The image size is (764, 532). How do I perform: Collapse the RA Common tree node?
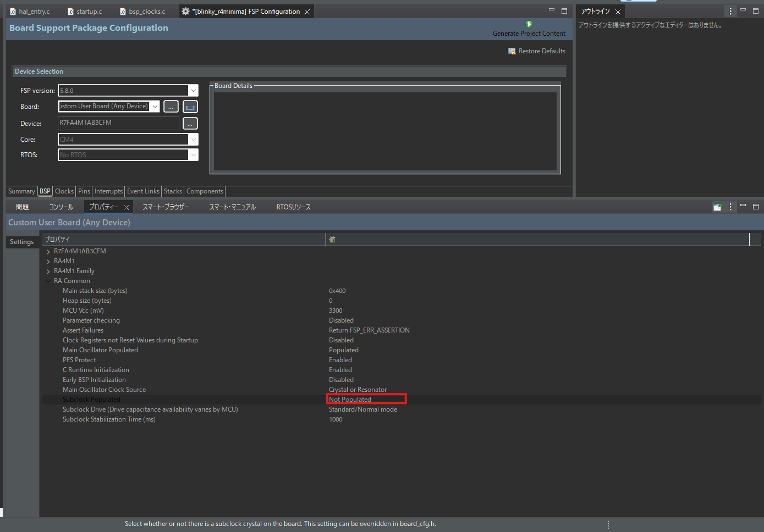click(48, 281)
